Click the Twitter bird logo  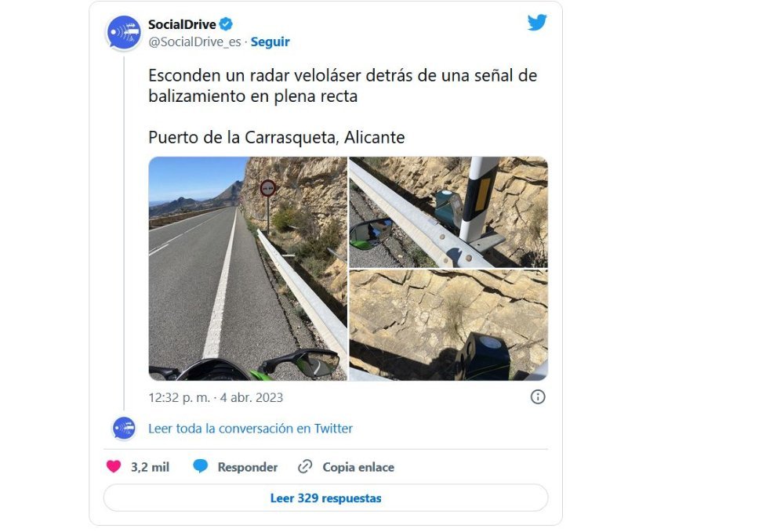coord(537,23)
